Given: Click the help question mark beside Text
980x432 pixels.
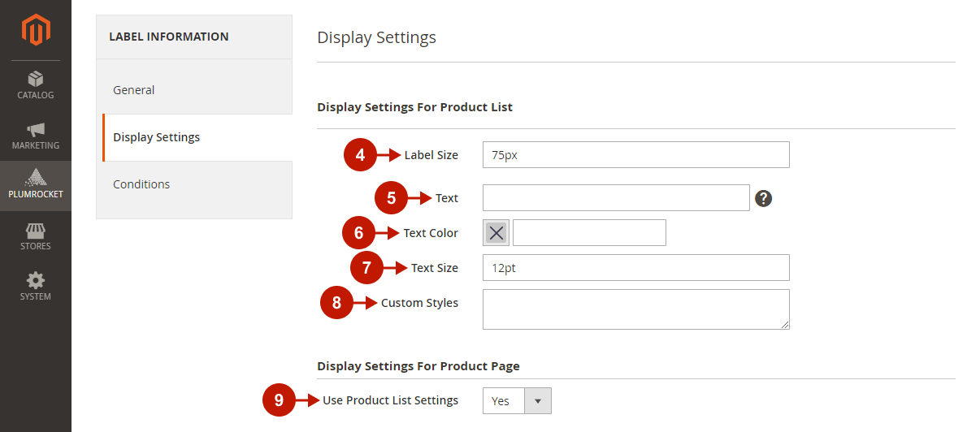Looking at the screenshot, I should [763, 198].
